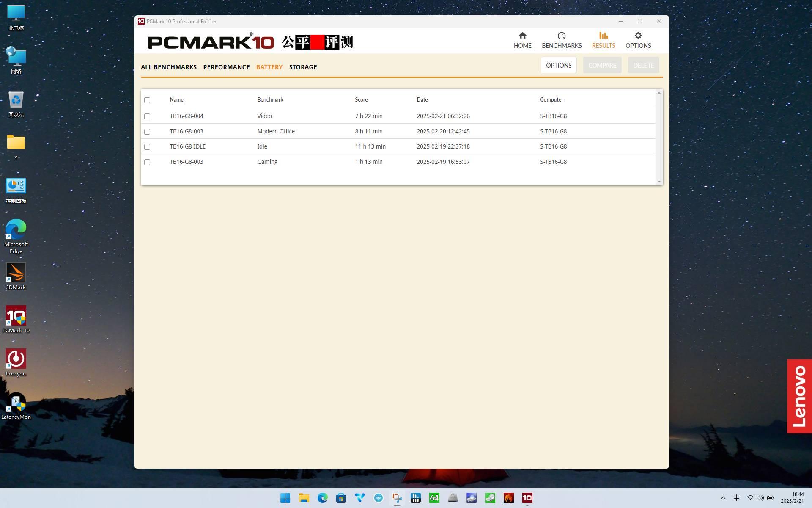The width and height of the screenshot is (812, 508).
Task: Expand the hidden system tray icons chevron
Action: coord(723,498)
